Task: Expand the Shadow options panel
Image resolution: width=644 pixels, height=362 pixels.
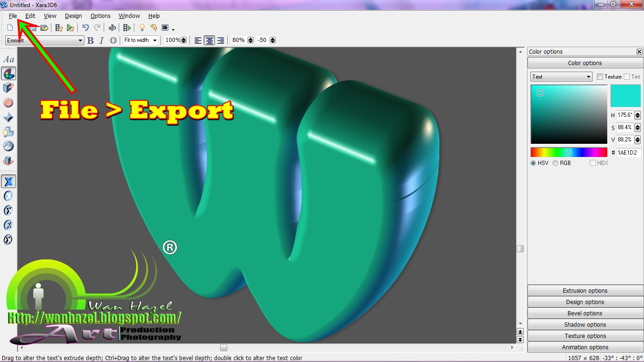Action: point(585,325)
